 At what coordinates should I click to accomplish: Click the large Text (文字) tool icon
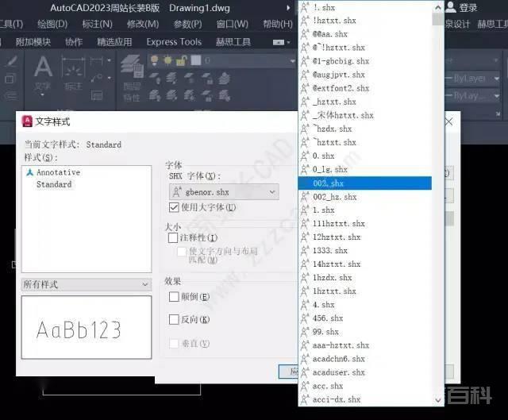[x=43, y=67]
